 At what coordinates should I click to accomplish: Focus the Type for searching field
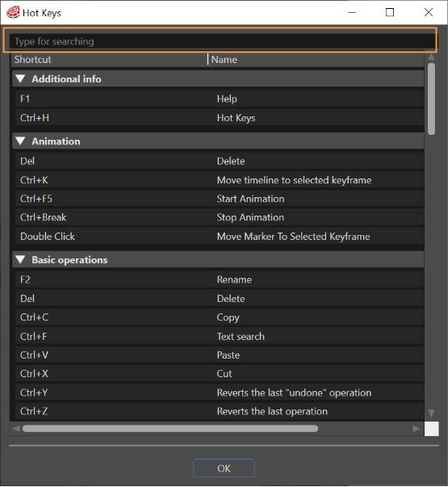[222, 41]
